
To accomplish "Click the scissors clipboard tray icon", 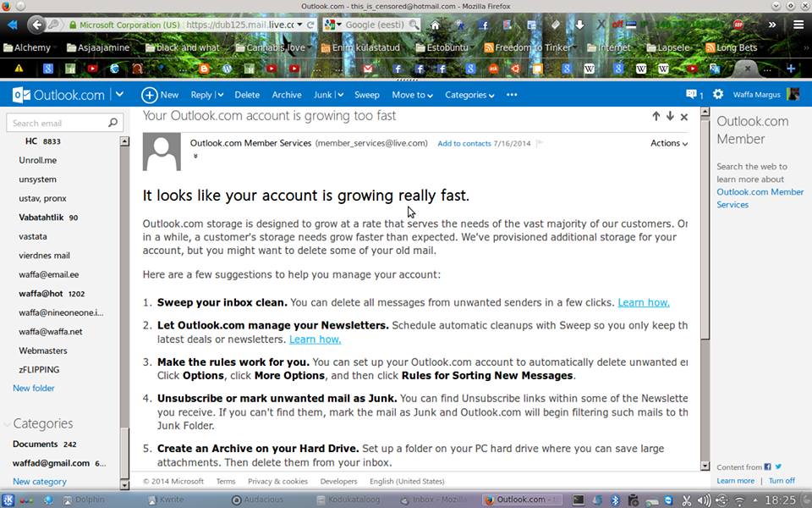I will point(687,500).
